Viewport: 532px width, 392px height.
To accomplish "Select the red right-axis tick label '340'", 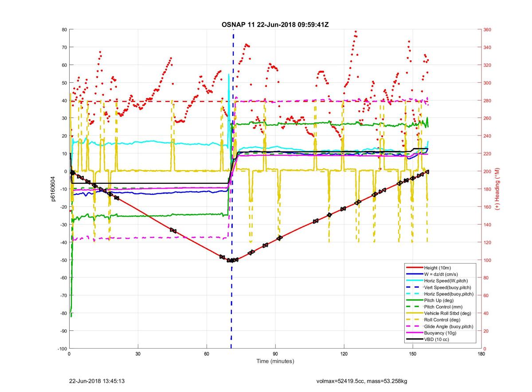I will point(488,47).
